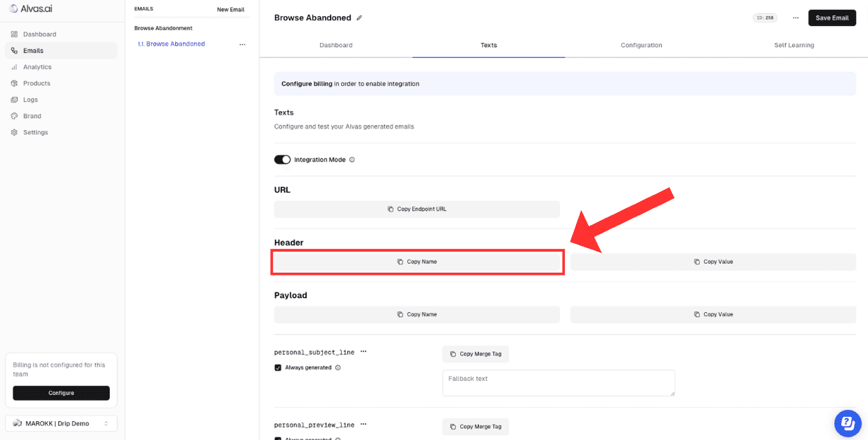Click the MAROKK team avatar icon
The width and height of the screenshot is (868, 440).
pyautogui.click(x=18, y=423)
